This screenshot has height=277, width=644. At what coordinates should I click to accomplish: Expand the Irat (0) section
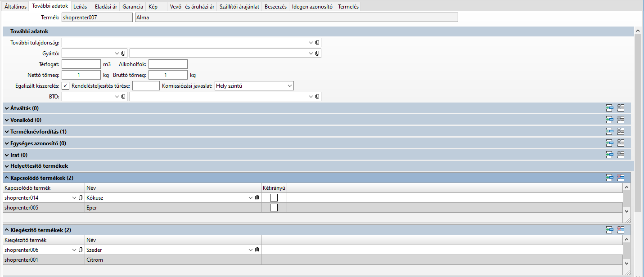tap(7, 155)
